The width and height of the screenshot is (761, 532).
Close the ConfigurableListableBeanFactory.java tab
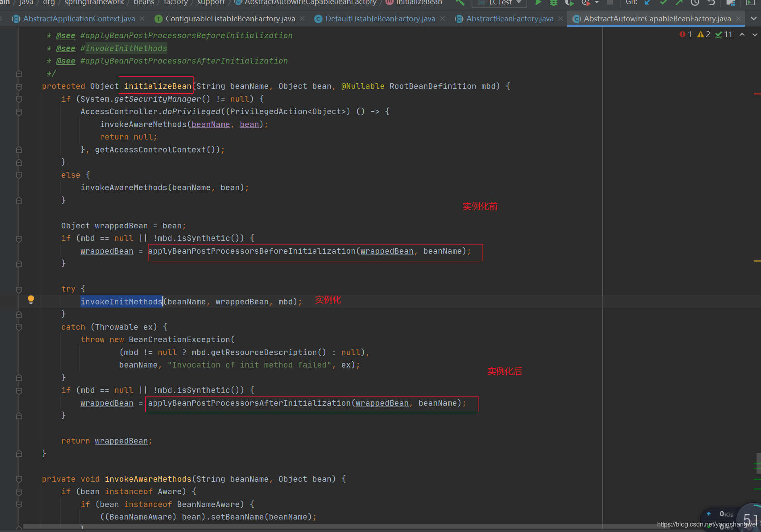tap(302, 18)
